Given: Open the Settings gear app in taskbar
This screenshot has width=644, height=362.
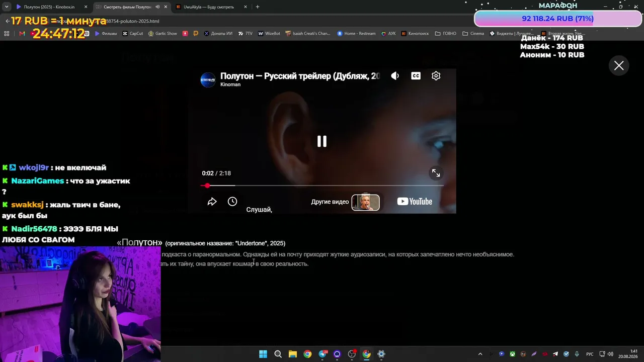Looking at the screenshot, I should click(x=381, y=354).
